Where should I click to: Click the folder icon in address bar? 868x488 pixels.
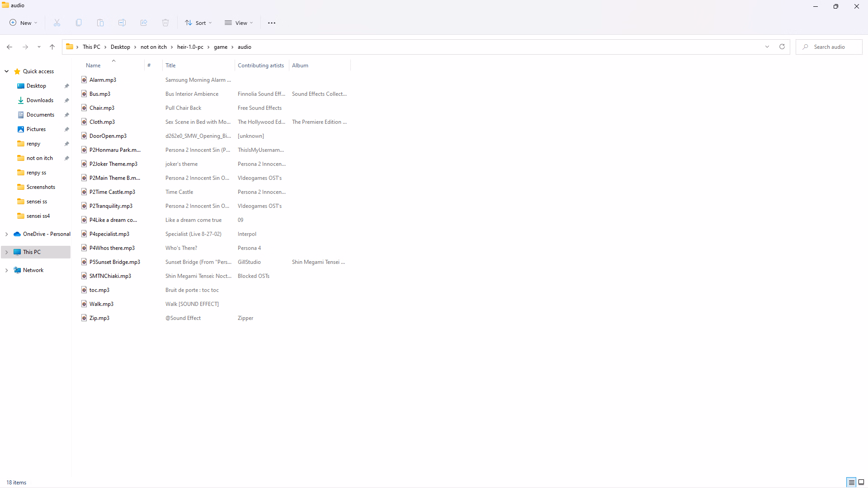70,47
